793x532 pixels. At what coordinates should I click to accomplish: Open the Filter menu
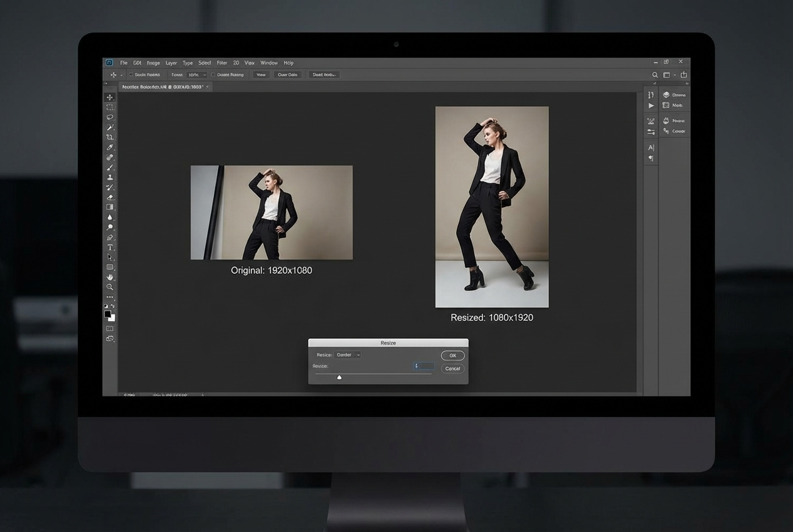[221, 63]
